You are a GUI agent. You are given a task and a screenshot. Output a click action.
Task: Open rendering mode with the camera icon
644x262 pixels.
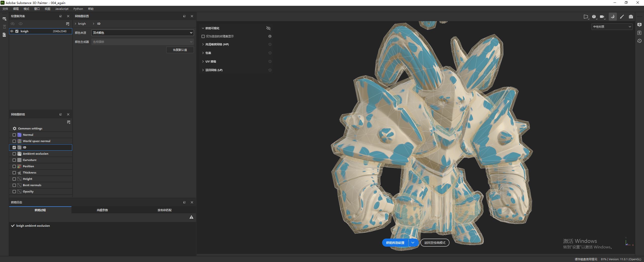[631, 17]
